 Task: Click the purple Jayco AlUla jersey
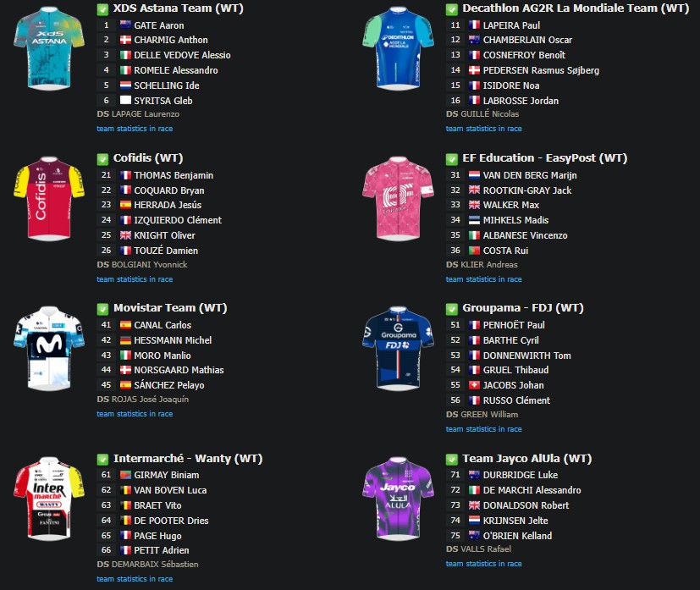(x=398, y=499)
